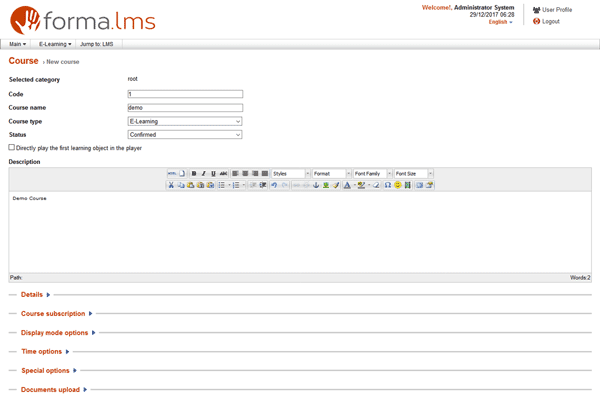This screenshot has height=400, width=600.
Task: Expand the Course subscription section
Action: click(53, 314)
